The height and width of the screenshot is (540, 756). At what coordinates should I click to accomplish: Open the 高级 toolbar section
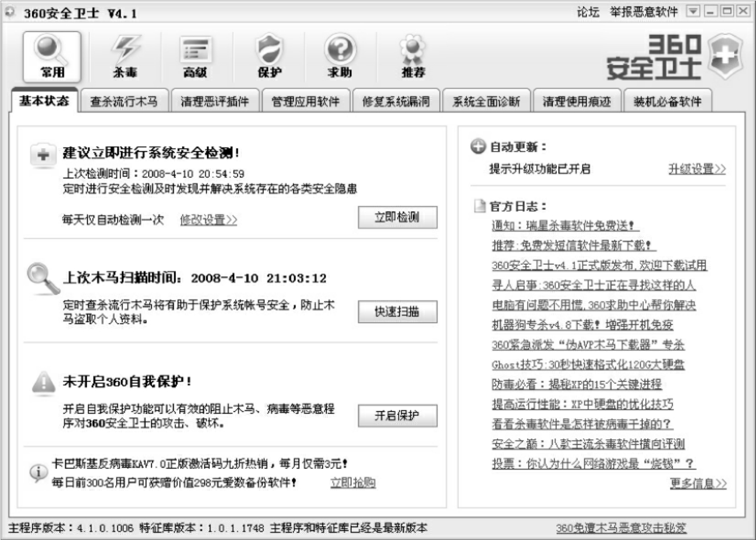[195, 57]
